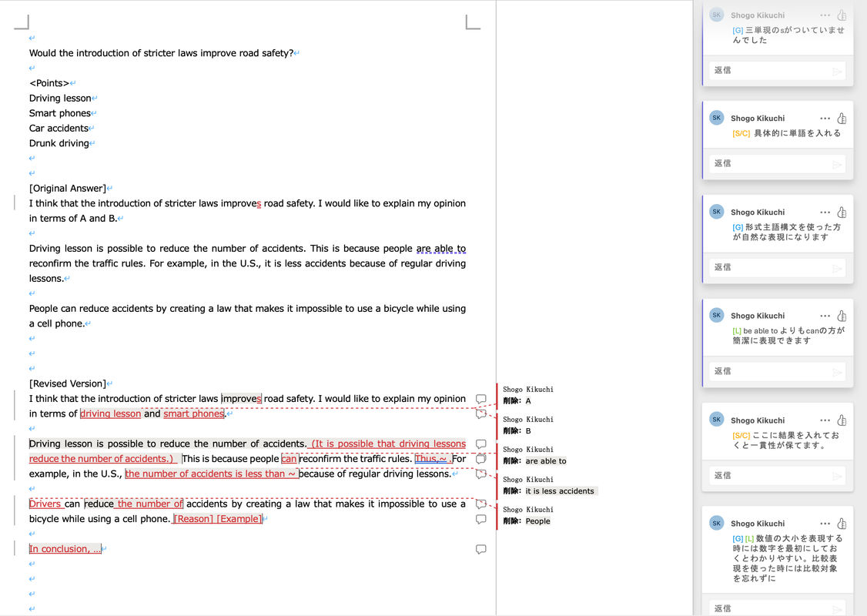The image size is (867, 616).
Task: Select the 'it is less accidents' deletion balloon
Action: coord(560,491)
